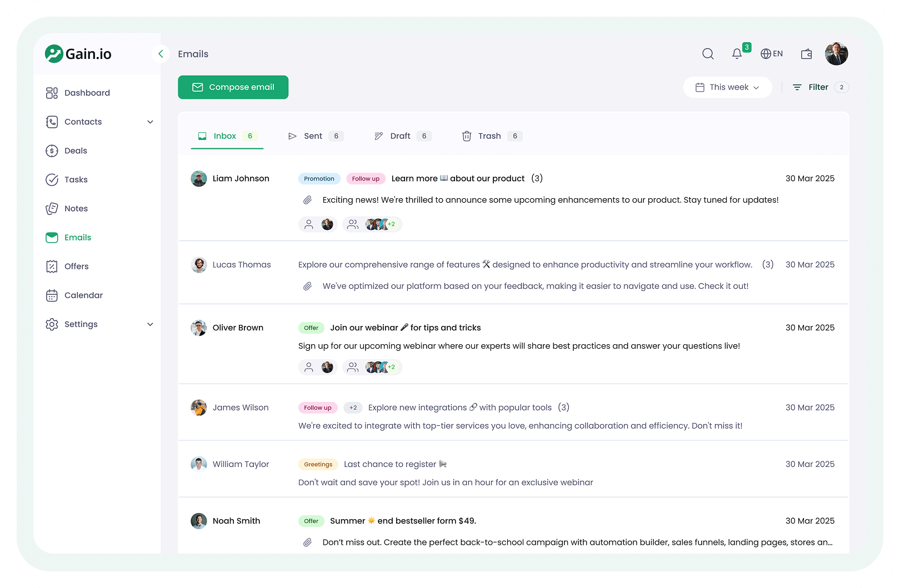The width and height of the screenshot is (900, 588).
Task: Collapse the sidebar with the back chevron
Action: click(x=161, y=54)
